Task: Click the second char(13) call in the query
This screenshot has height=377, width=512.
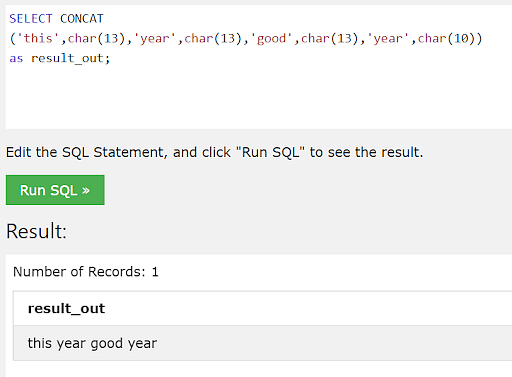Action: coord(213,39)
